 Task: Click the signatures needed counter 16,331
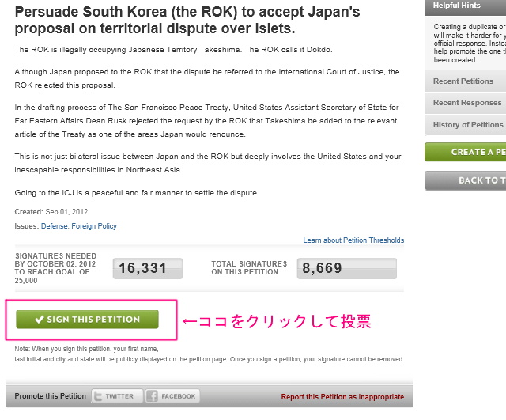(x=148, y=268)
